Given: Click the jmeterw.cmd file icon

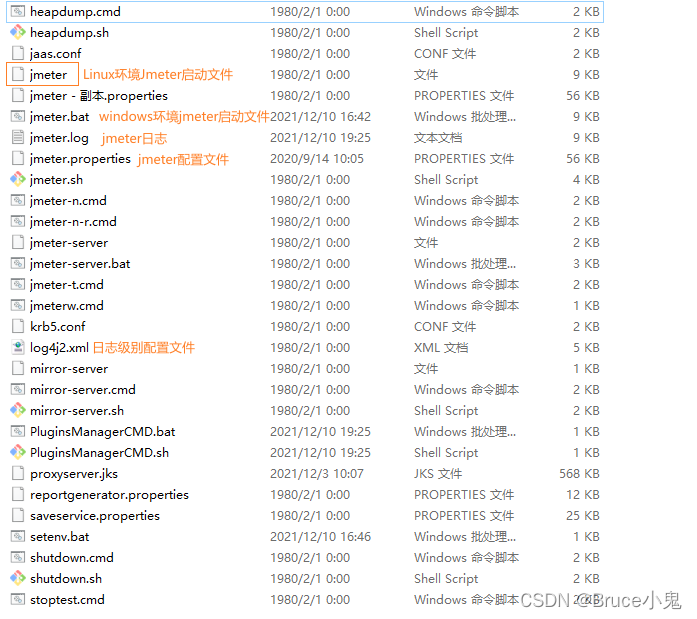Looking at the screenshot, I should point(18,305).
